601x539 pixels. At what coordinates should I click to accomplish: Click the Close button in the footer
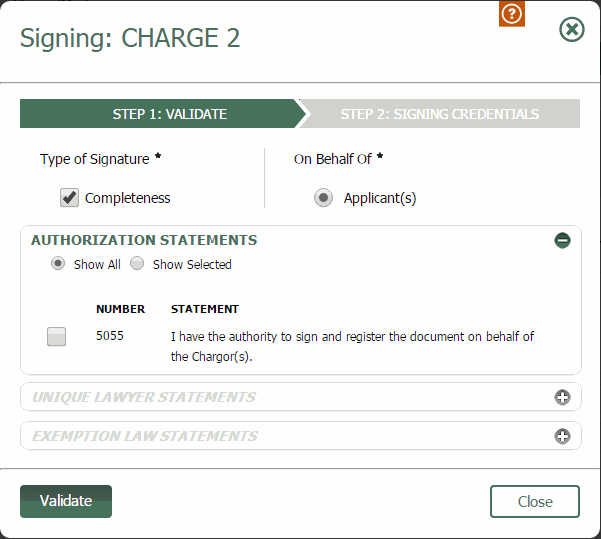click(535, 501)
